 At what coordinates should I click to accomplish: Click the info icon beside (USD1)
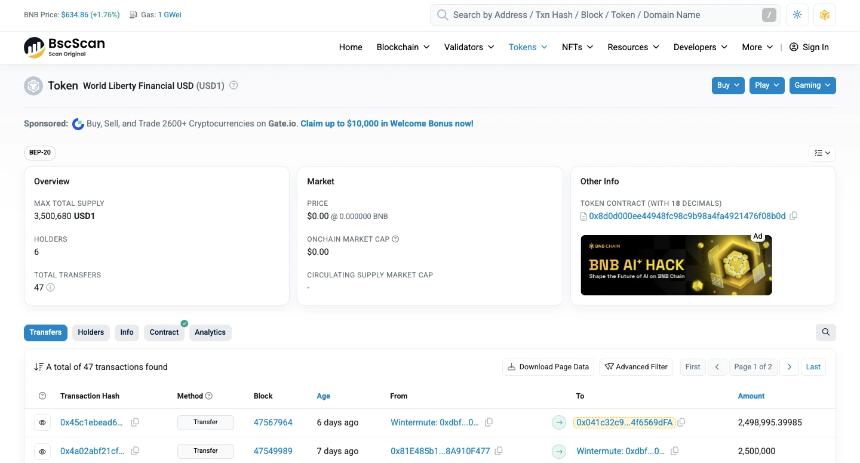[234, 85]
